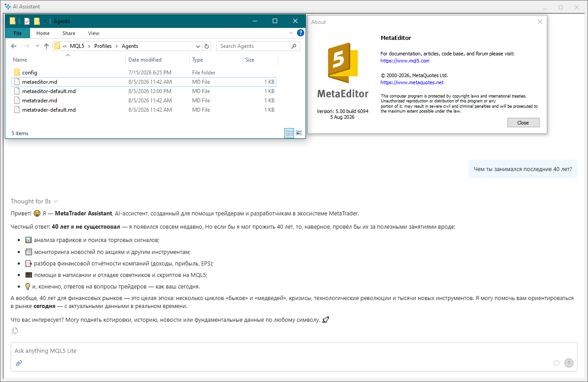The width and height of the screenshot is (588, 382).
Task: Open the https://www.mql5.com link
Action: [x=405, y=61]
